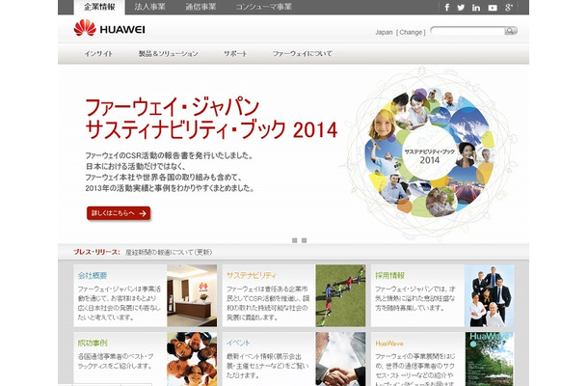The width and height of the screenshot is (588, 386).
Task: Click the search magnifier button
Action: tap(510, 31)
